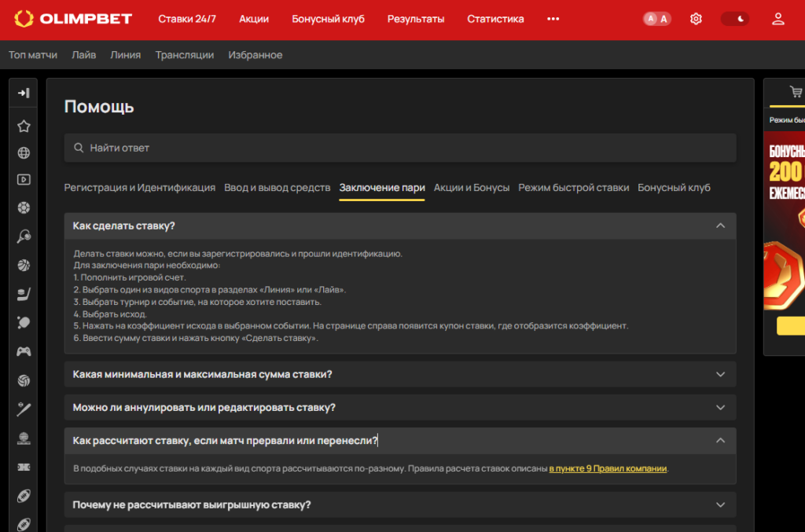
Task: Open the bet slip cart icon
Action: pyautogui.click(x=796, y=93)
